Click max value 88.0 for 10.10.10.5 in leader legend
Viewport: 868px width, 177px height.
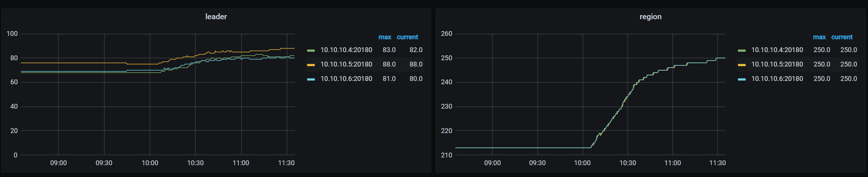(x=389, y=64)
